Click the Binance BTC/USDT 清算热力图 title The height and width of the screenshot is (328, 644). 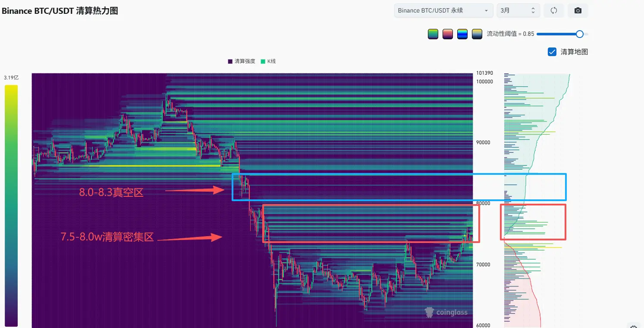[60, 11]
